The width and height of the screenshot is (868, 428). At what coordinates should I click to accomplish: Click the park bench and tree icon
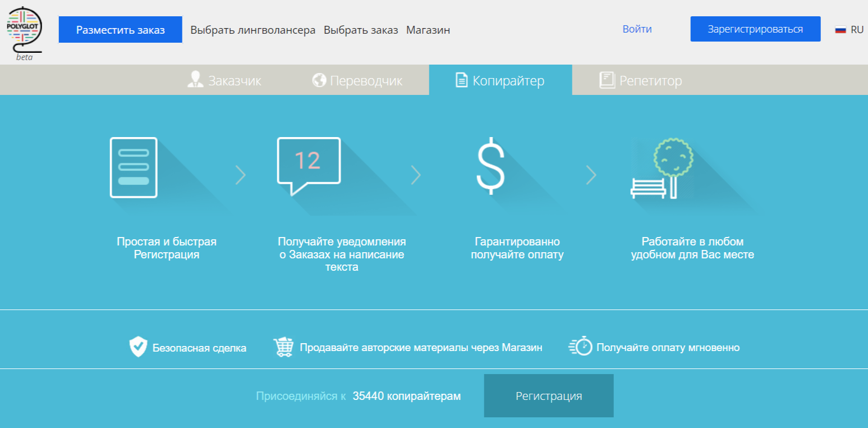pyautogui.click(x=662, y=169)
